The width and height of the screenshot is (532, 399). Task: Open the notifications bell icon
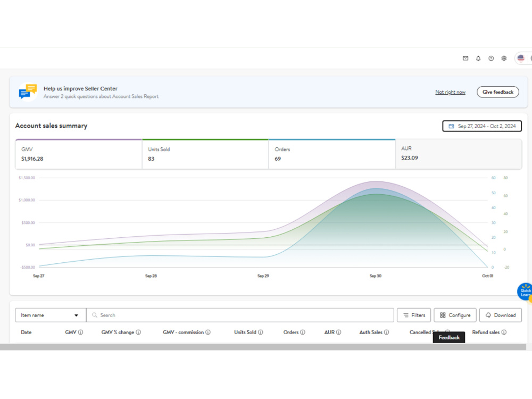[478, 59]
